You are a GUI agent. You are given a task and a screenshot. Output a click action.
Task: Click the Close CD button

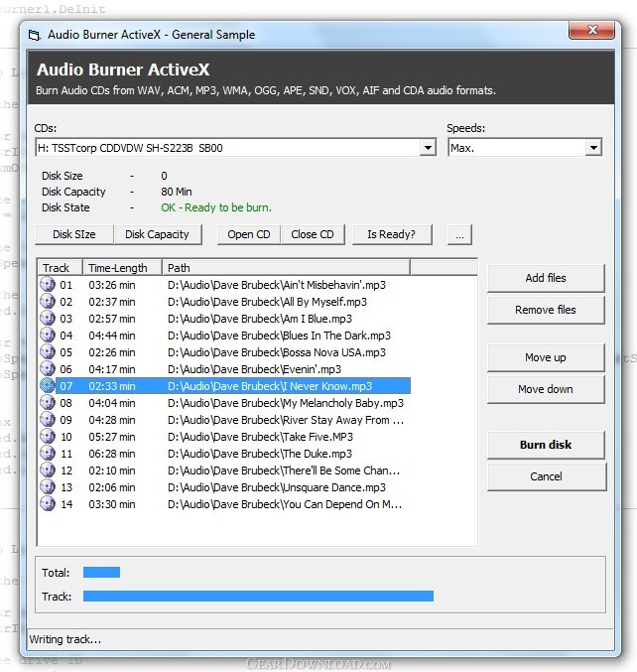tap(313, 234)
